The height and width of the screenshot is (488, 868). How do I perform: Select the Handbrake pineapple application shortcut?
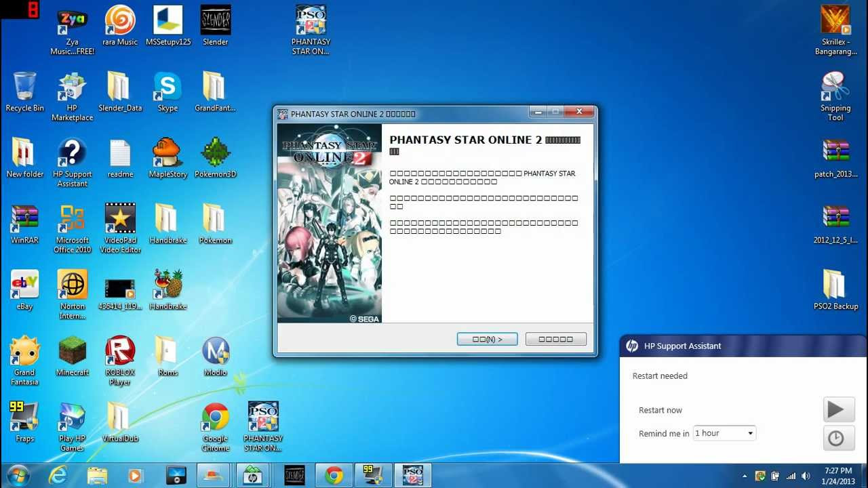167,290
